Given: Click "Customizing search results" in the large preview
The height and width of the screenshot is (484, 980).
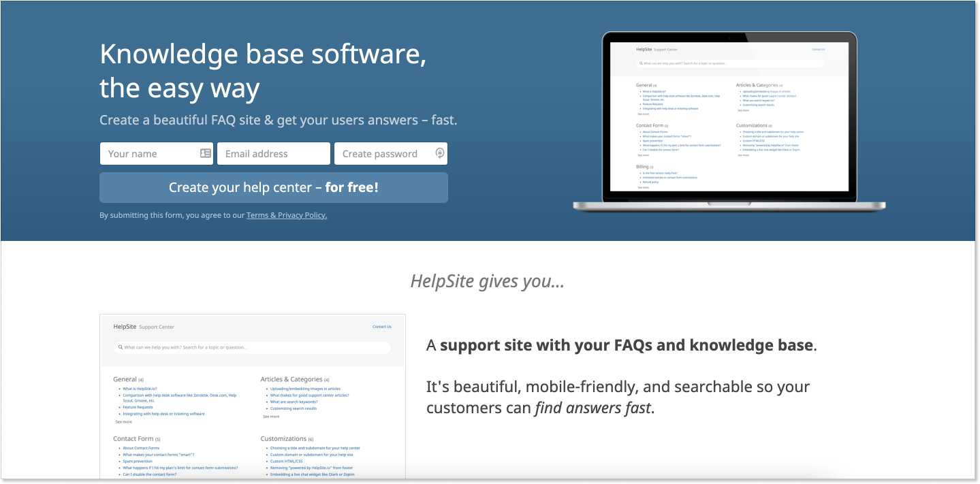Looking at the screenshot, I should (x=294, y=408).
